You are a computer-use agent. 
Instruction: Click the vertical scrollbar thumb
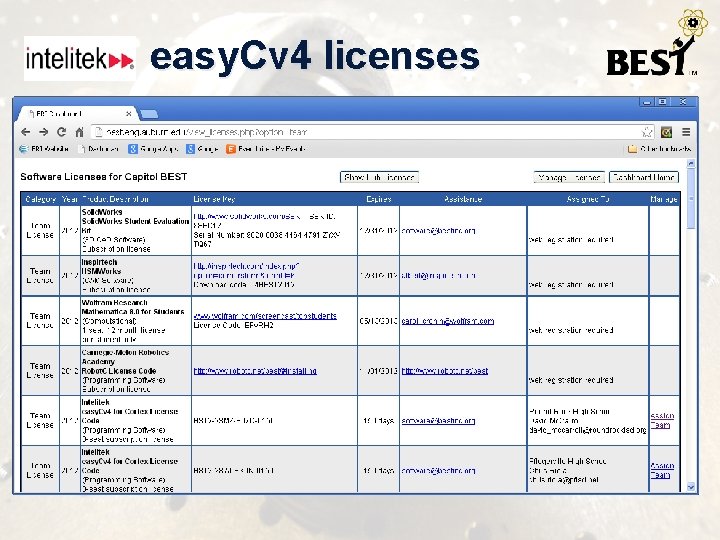click(x=691, y=198)
